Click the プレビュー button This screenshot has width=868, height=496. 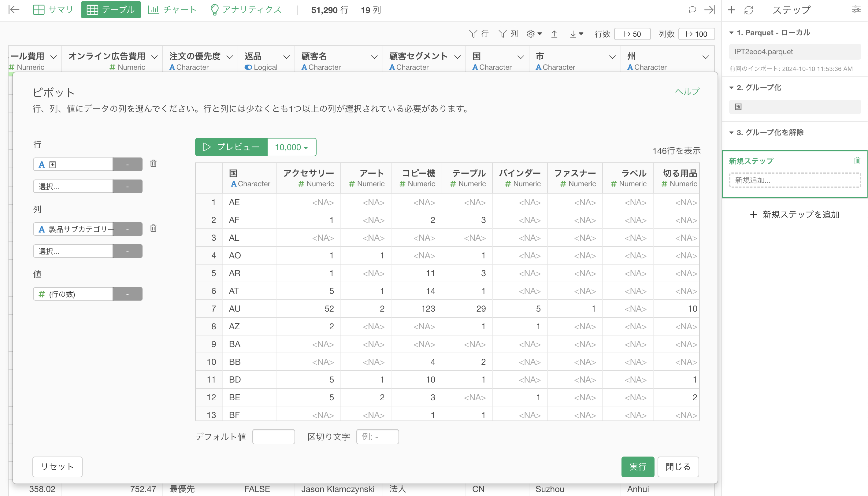click(x=231, y=147)
